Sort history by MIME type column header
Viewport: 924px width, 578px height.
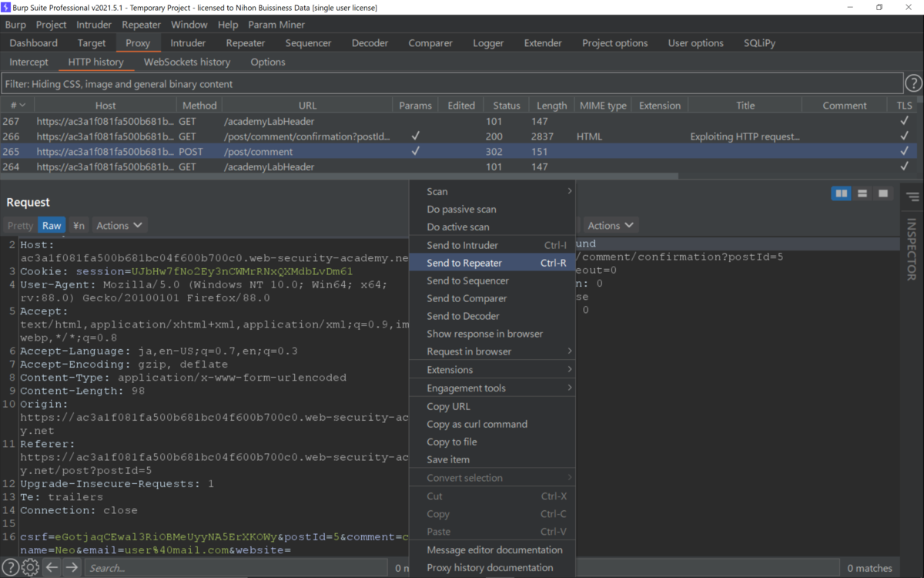pyautogui.click(x=604, y=106)
